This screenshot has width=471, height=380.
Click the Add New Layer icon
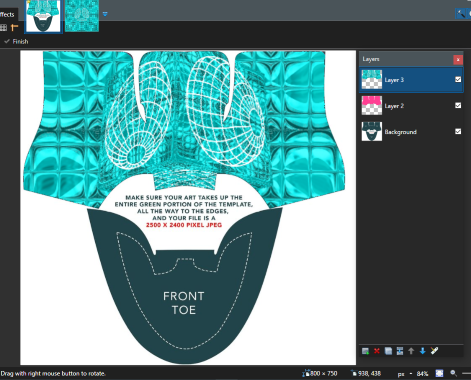[365, 351]
